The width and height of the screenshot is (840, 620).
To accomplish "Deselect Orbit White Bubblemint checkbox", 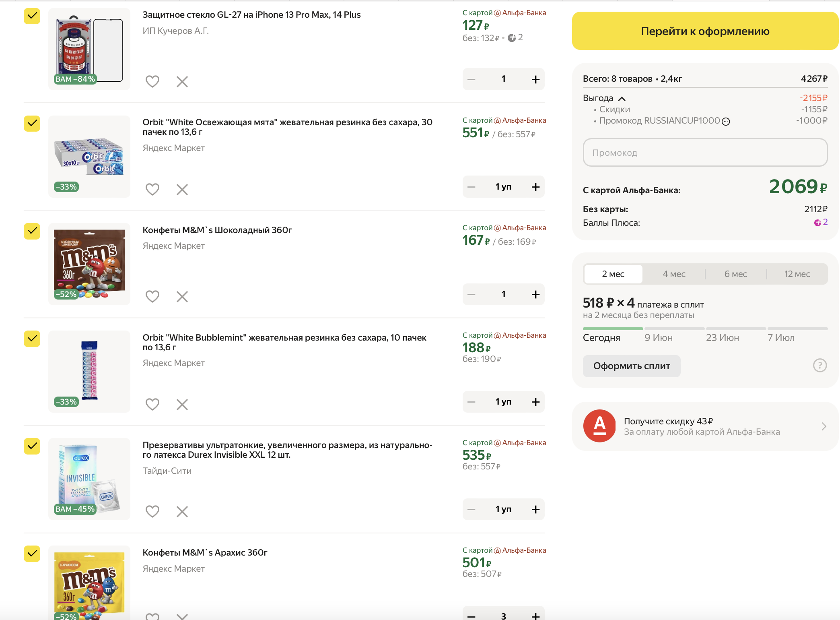I will [x=32, y=339].
